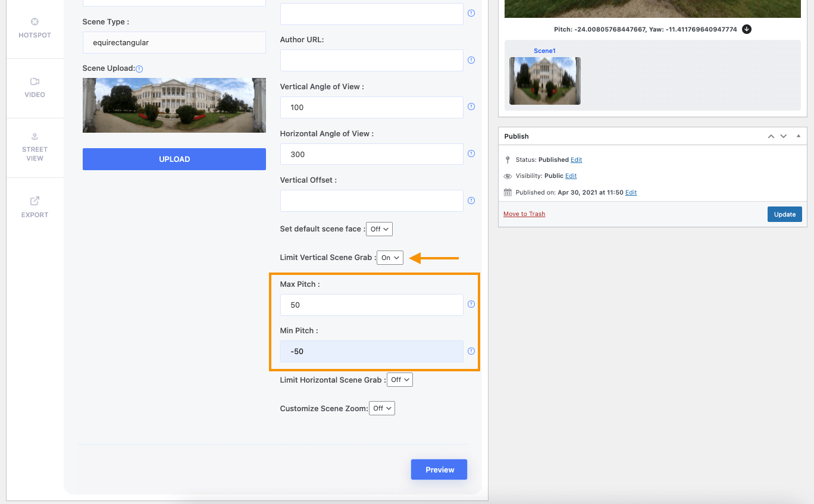Click the info icon beside Vertical Offset
This screenshot has height=504, width=814.
pos(471,201)
